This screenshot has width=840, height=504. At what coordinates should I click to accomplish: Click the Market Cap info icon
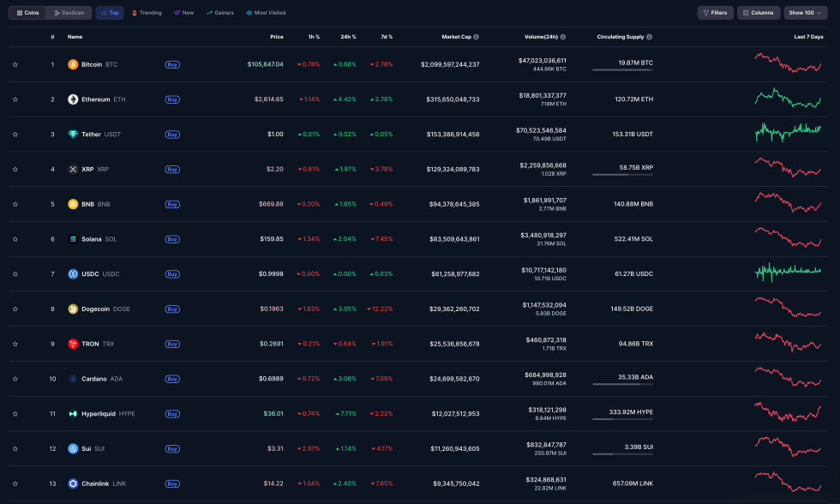point(477,37)
